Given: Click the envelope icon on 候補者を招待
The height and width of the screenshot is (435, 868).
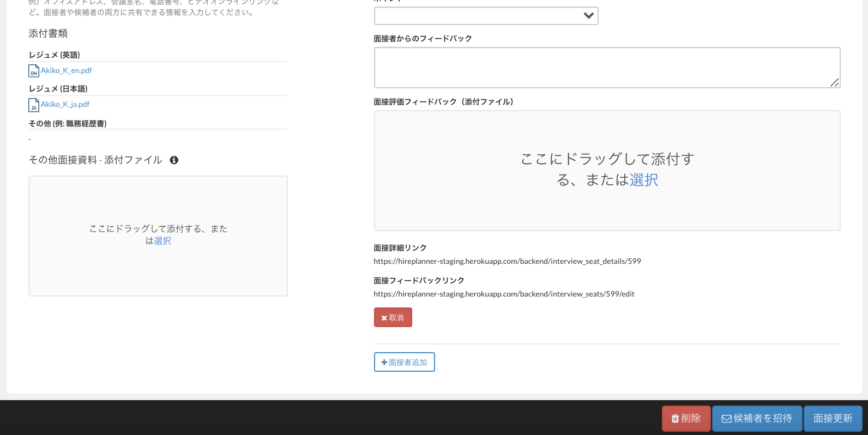Looking at the screenshot, I should [726, 419].
